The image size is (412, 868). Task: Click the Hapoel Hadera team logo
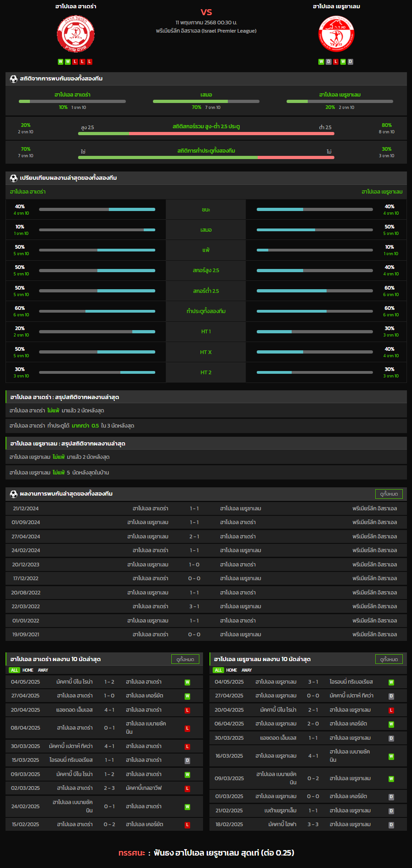(76, 34)
